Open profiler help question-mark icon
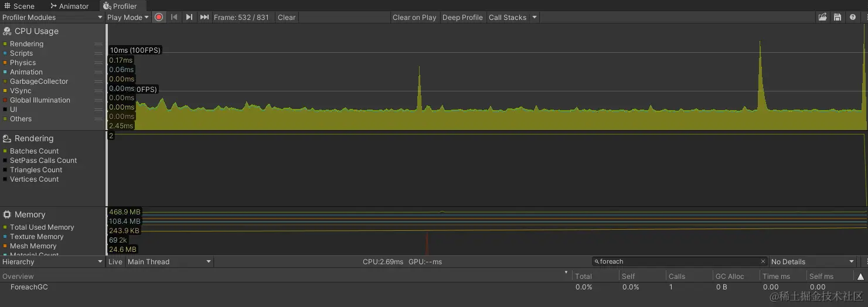The height and width of the screenshot is (307, 868). coord(852,17)
